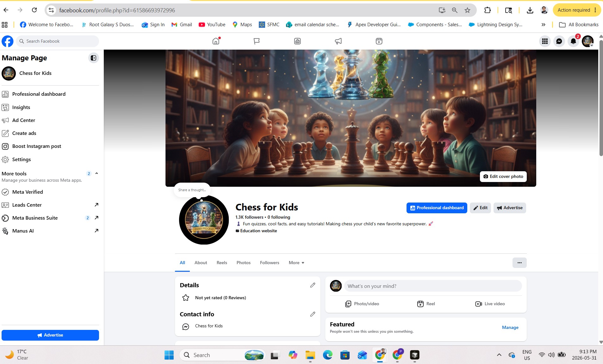Expand the More tabs dropdown
The height and width of the screenshot is (364, 603).
coord(296,263)
